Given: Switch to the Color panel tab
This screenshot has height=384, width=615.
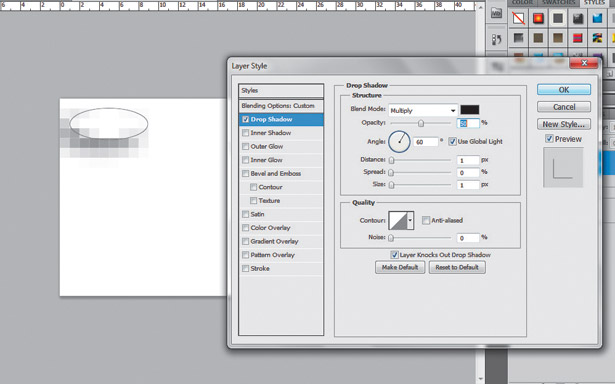Looking at the screenshot, I should 522,3.
